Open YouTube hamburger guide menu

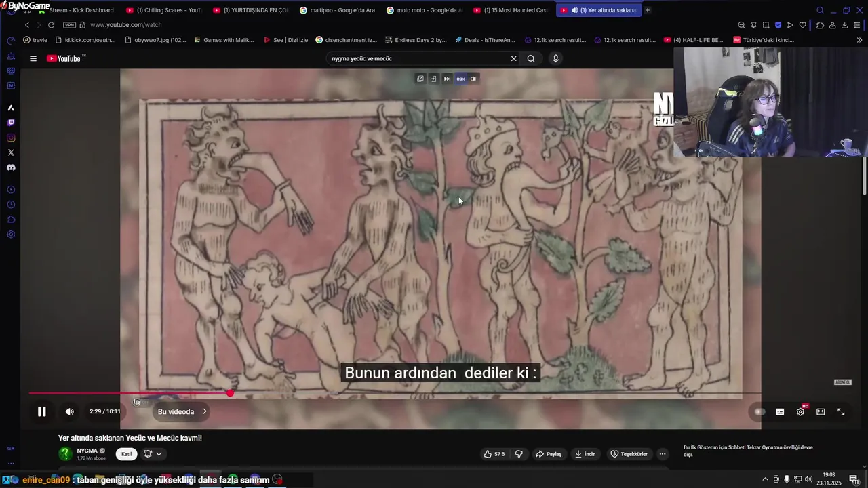[x=33, y=58]
